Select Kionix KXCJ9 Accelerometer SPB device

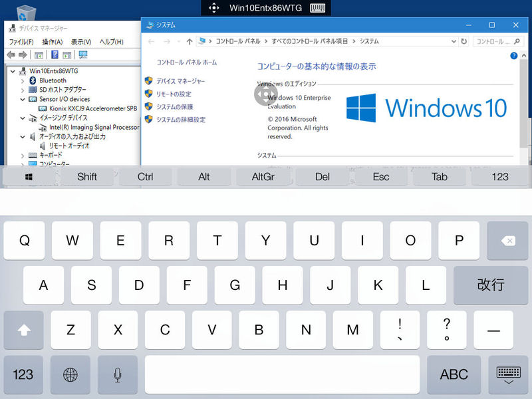pyautogui.click(x=88, y=108)
